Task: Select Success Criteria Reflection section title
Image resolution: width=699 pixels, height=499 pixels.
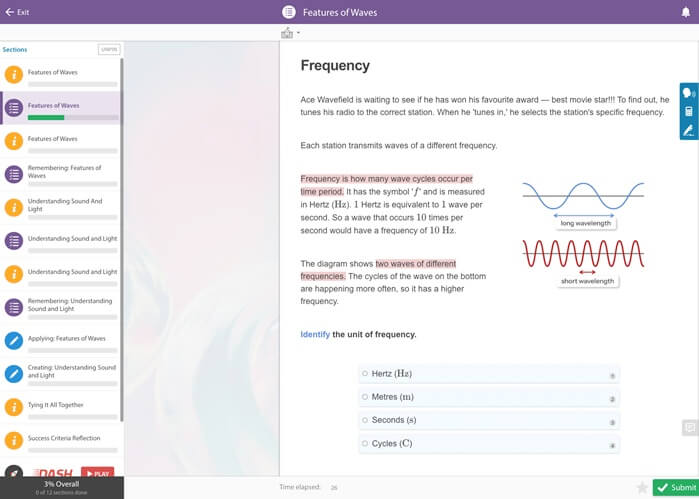Action: tap(64, 438)
